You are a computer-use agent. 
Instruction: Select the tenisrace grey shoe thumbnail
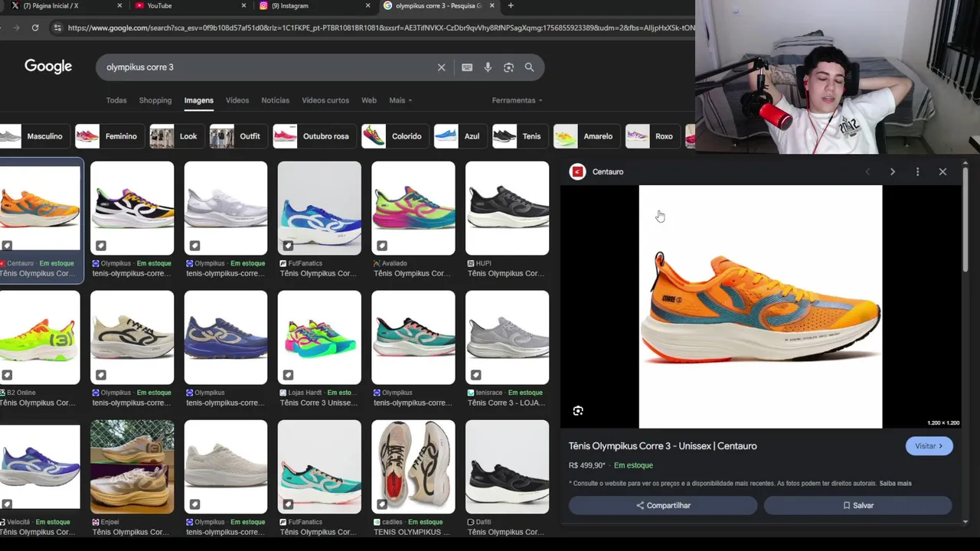coord(507,337)
